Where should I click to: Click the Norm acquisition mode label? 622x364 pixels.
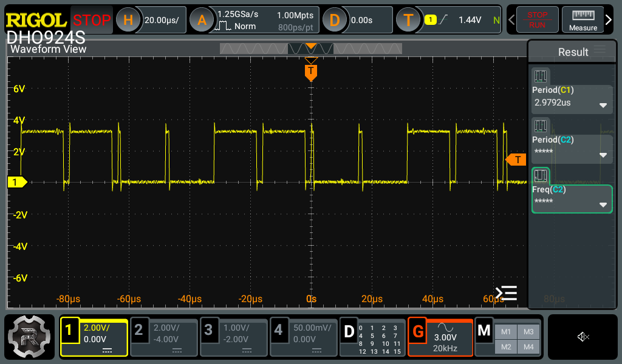[245, 26]
